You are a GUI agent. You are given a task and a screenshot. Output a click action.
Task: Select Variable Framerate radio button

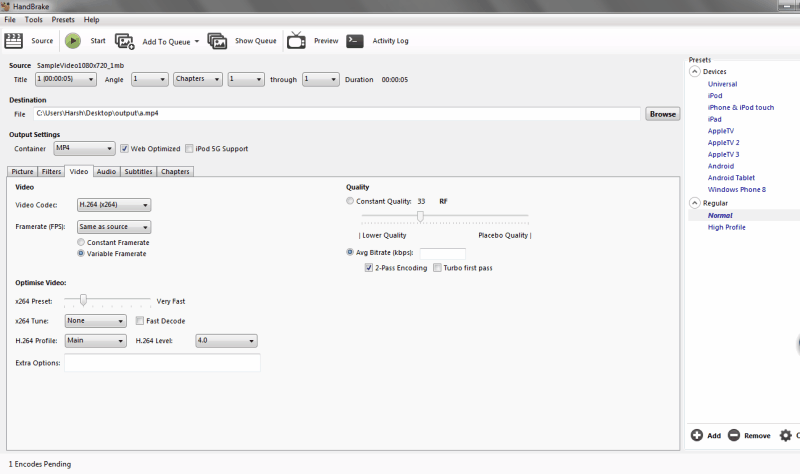[81, 254]
